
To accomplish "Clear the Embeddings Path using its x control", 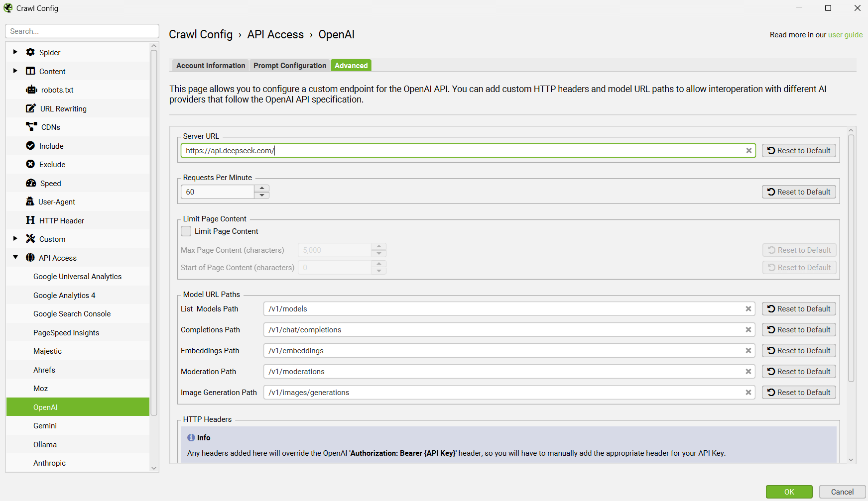I will (748, 350).
